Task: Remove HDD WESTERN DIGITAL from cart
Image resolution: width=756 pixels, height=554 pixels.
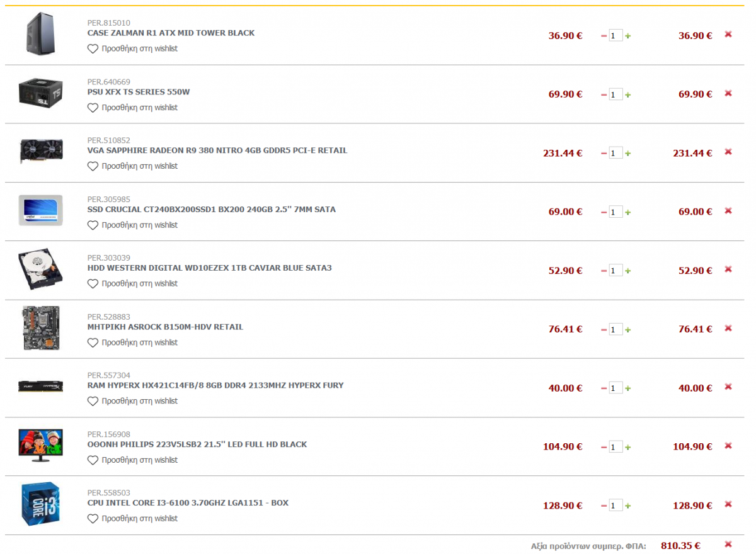Action: (x=728, y=269)
